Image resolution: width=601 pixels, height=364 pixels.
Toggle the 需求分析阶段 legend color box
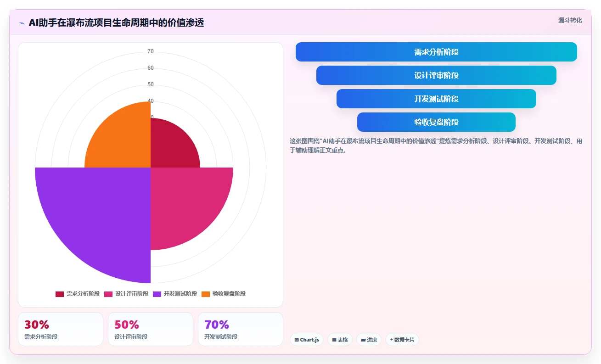pyautogui.click(x=60, y=294)
